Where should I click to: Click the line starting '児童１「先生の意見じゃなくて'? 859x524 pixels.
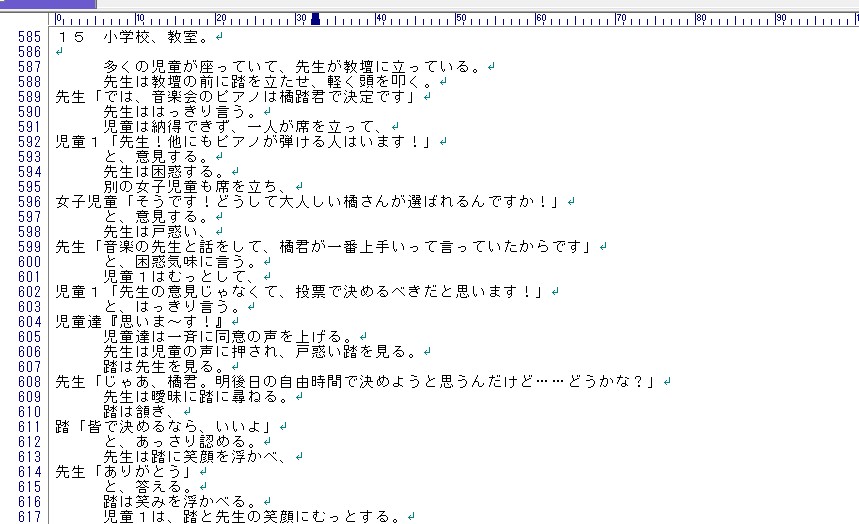(x=300, y=292)
